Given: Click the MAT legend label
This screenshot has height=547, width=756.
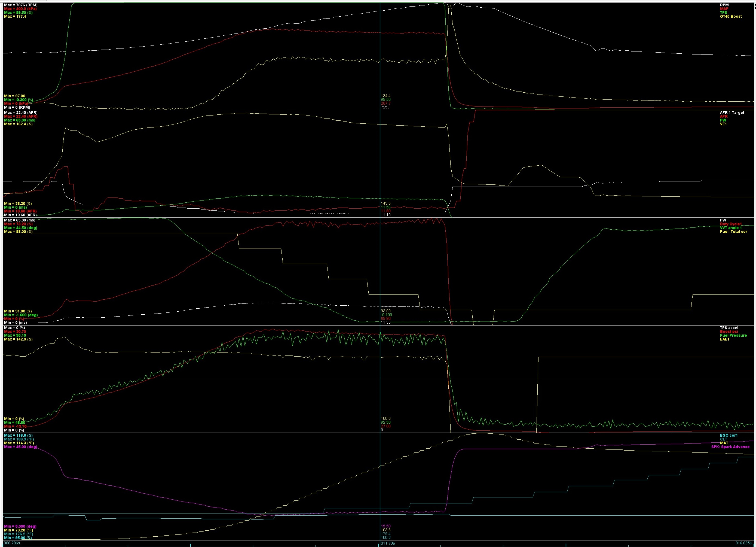Looking at the screenshot, I should [724, 443].
